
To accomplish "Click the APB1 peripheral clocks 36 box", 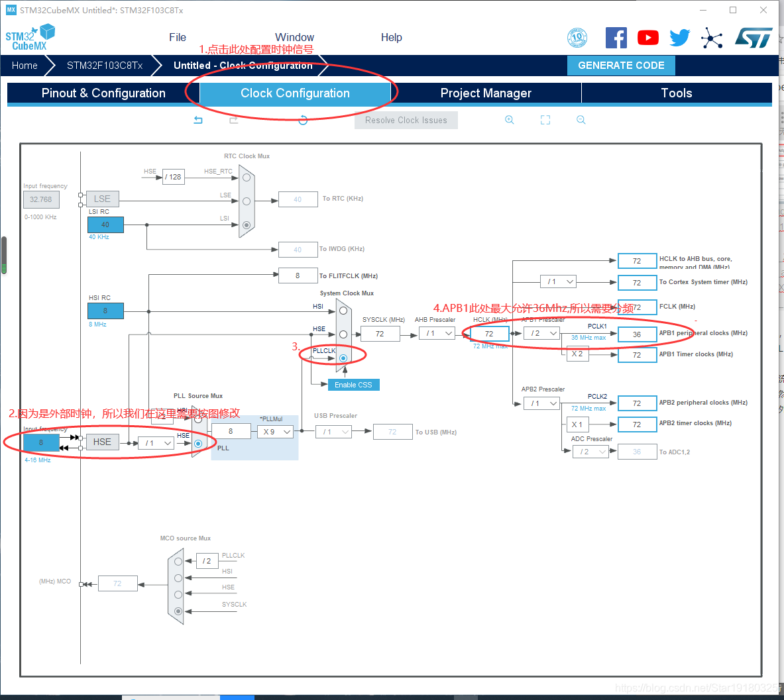I will (637, 334).
